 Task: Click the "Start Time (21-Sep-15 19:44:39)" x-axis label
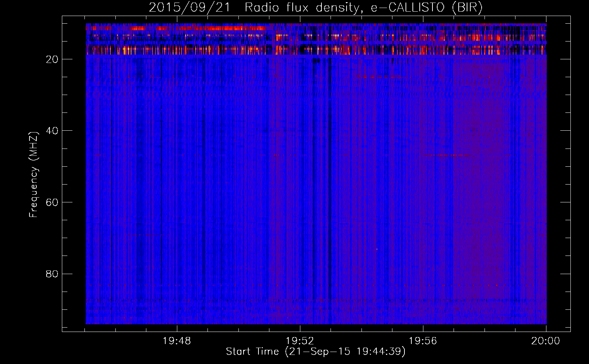tap(316, 352)
